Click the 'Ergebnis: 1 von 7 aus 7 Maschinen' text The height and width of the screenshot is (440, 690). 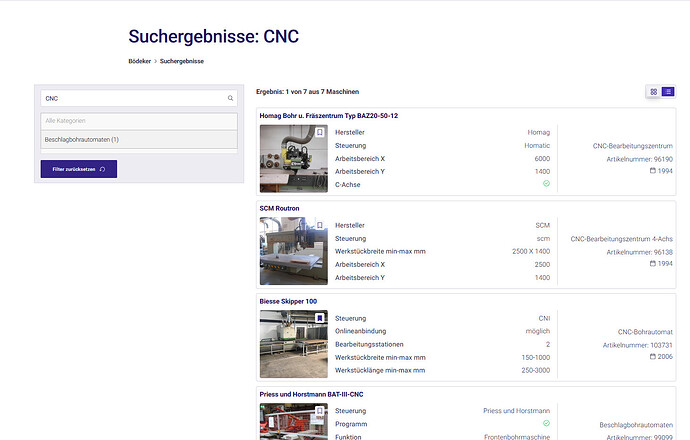(x=308, y=92)
